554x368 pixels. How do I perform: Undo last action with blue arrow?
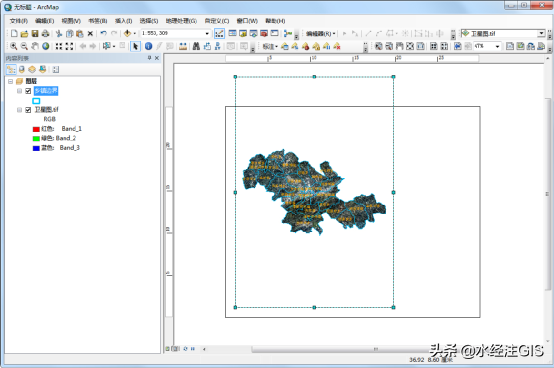tap(103, 33)
